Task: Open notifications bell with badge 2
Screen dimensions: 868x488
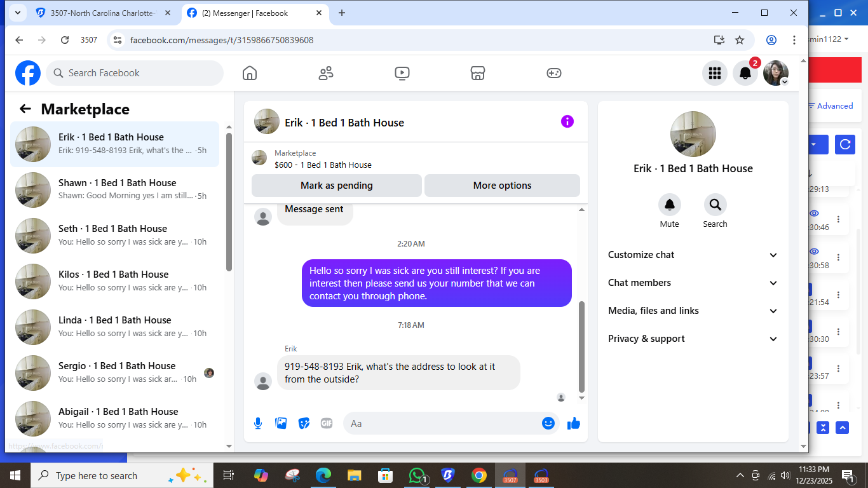Action: click(x=745, y=73)
